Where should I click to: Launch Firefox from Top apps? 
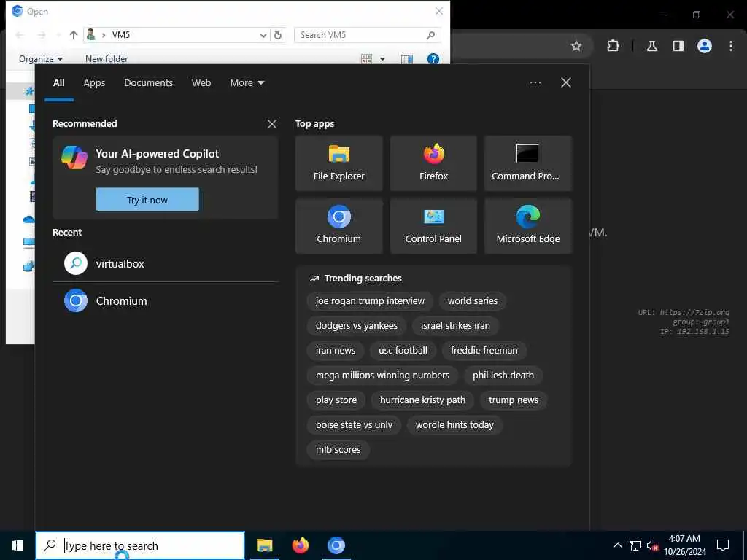(433, 163)
